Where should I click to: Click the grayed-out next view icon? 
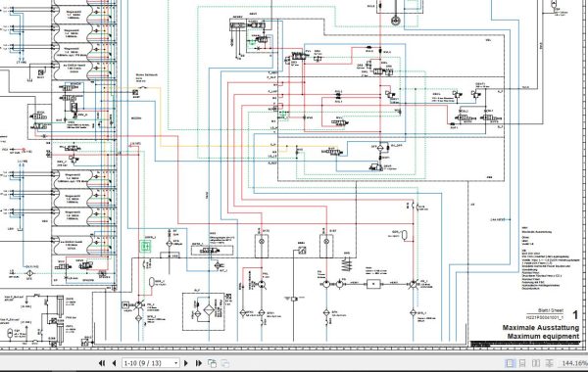(x=225, y=363)
